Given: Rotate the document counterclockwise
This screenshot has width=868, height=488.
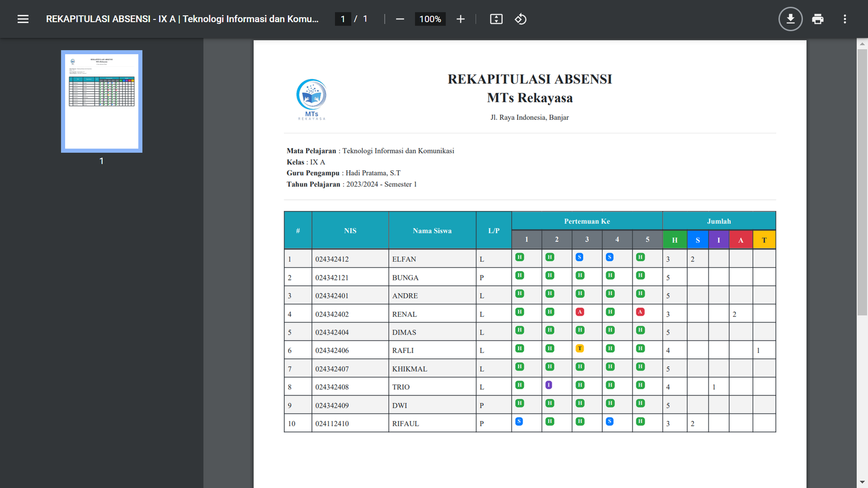Looking at the screenshot, I should pyautogui.click(x=521, y=19).
